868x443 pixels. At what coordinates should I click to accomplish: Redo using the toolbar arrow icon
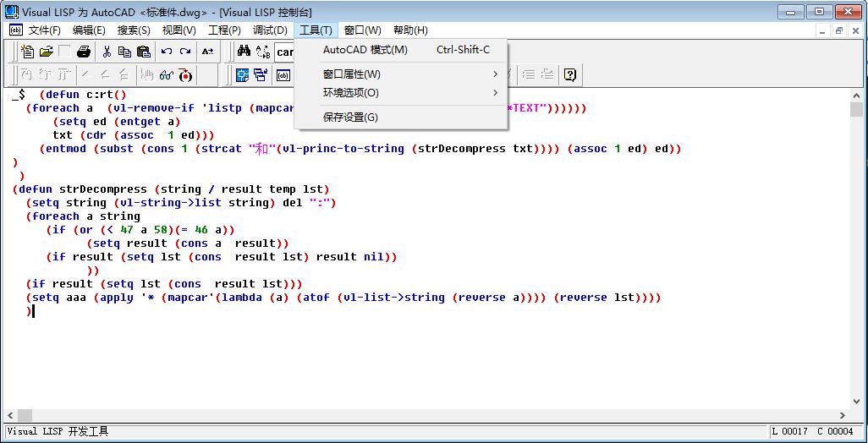coord(185,52)
